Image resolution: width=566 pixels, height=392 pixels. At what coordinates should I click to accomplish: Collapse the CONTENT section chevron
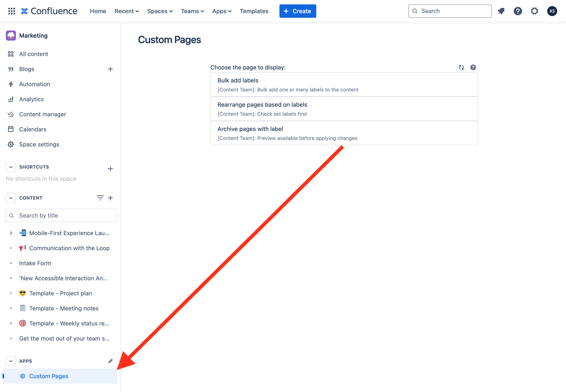coord(11,198)
